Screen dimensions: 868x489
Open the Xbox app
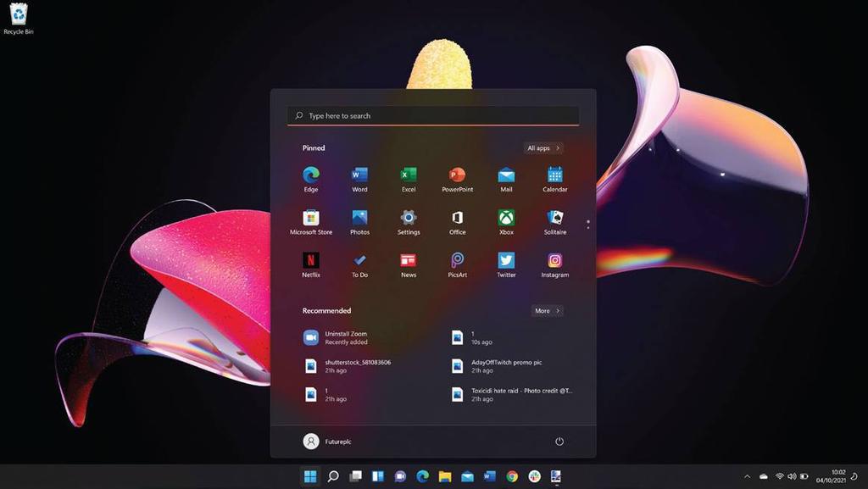506,222
